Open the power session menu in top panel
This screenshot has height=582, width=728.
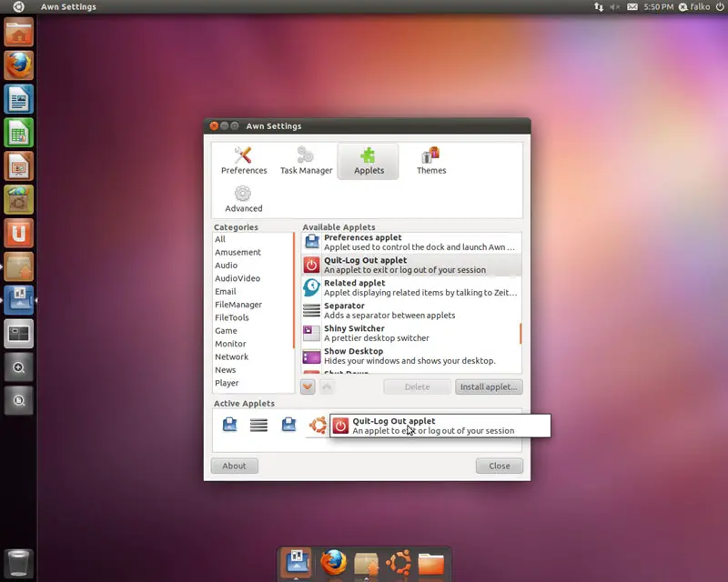(x=720, y=7)
